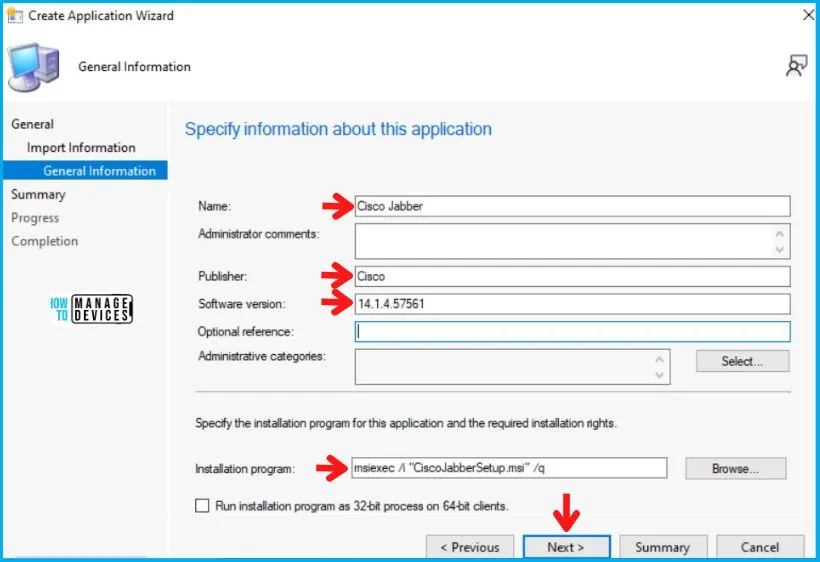The image size is (820, 562).
Task: Select the General step in sidebar
Action: pyautogui.click(x=32, y=124)
